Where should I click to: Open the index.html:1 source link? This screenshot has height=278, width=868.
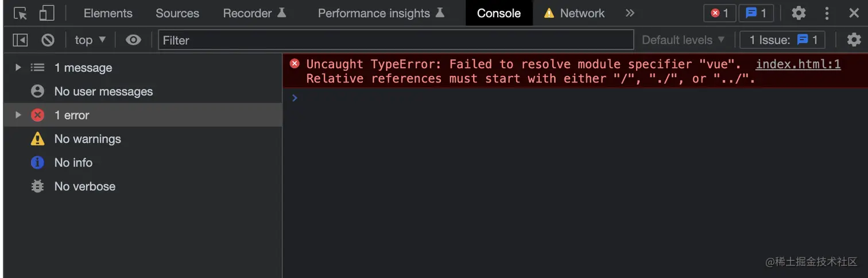click(x=798, y=64)
